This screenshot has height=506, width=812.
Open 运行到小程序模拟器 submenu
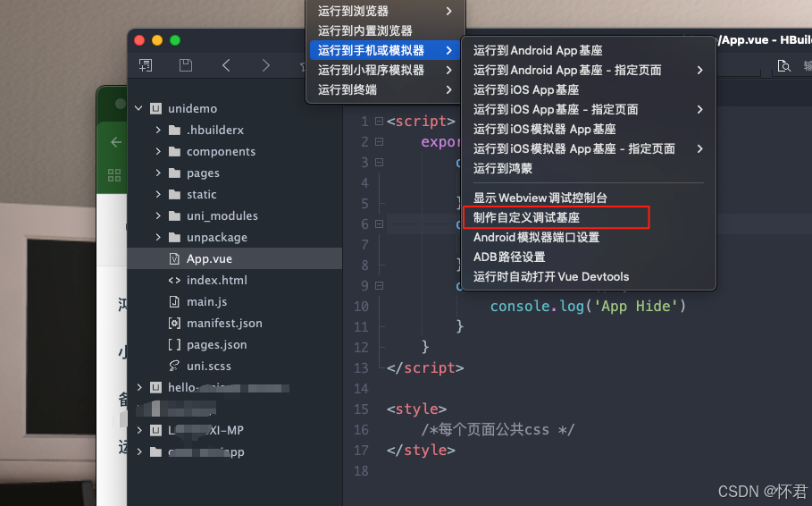click(x=385, y=70)
